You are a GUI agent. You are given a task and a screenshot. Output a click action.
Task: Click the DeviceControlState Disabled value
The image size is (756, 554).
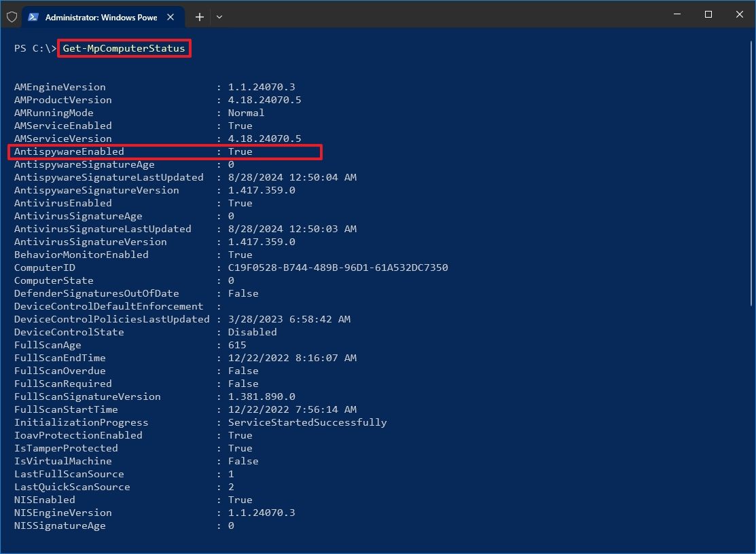tap(252, 332)
